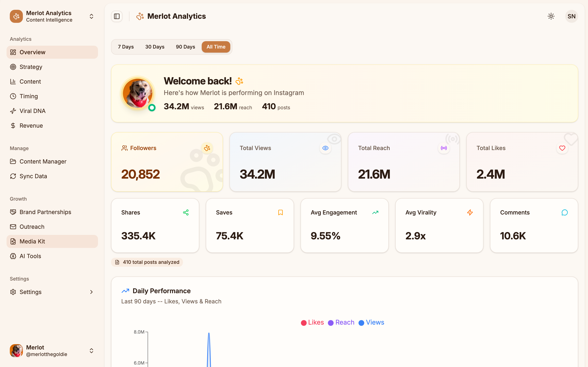This screenshot has width=588, height=367.
Task: Click the comment bubble icon on Comments card
Action: click(565, 212)
